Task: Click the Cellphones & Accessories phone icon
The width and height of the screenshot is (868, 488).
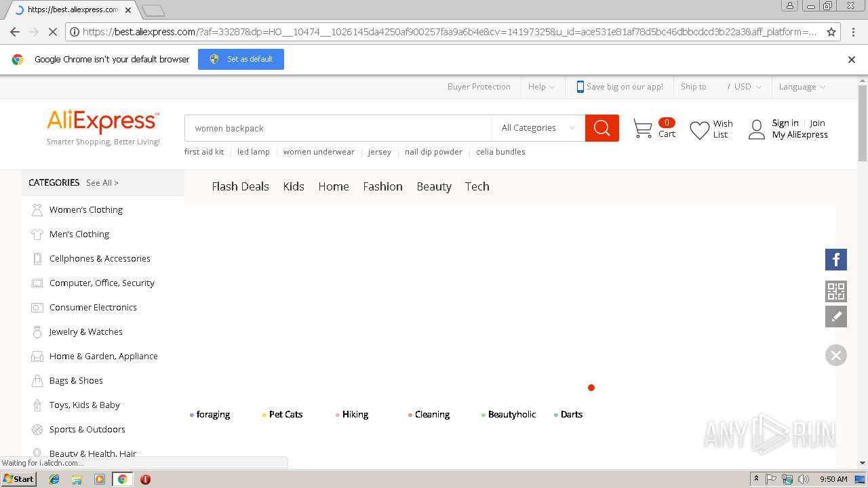Action: click(x=37, y=259)
